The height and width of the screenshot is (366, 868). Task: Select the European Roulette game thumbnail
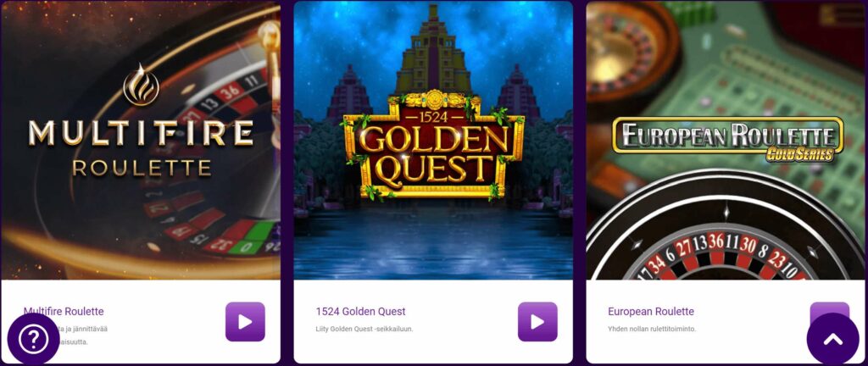click(x=726, y=141)
